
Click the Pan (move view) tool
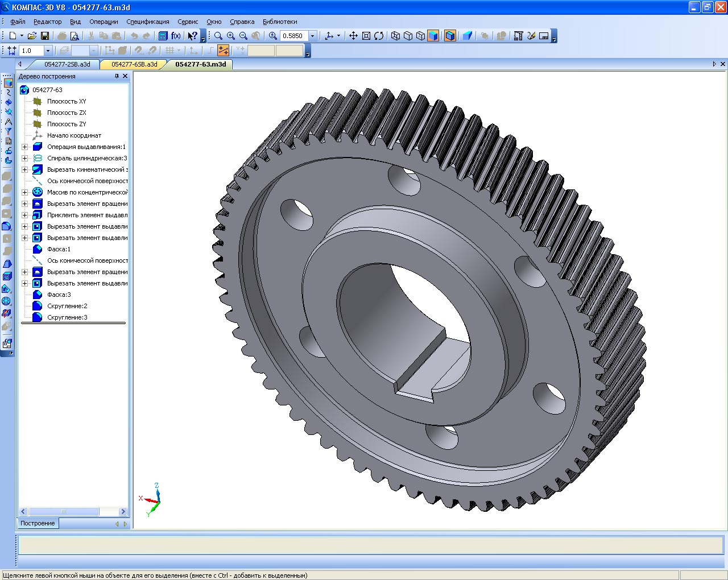[x=353, y=36]
